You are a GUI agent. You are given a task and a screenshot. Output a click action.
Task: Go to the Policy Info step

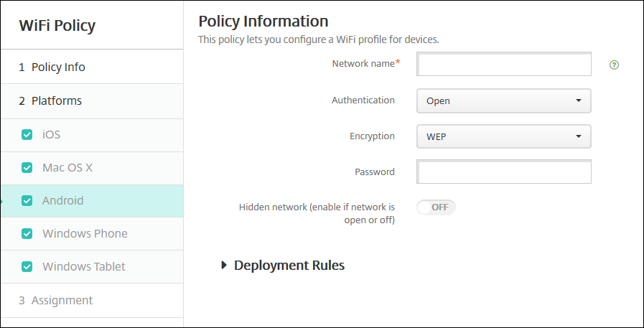[57, 67]
